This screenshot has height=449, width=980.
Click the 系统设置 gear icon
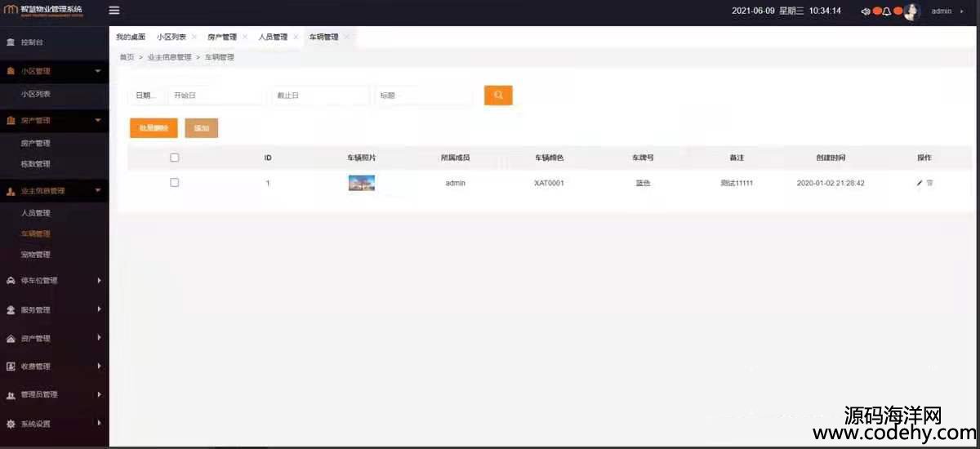point(11,425)
